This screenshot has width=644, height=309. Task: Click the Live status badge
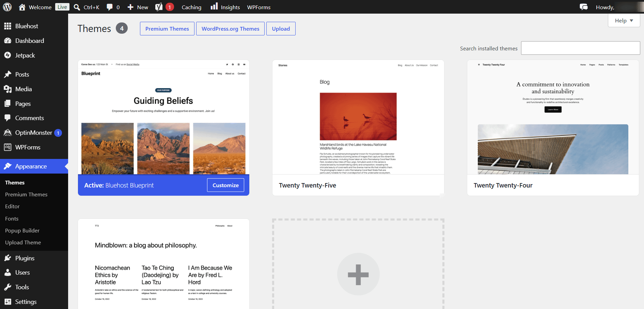click(x=62, y=7)
